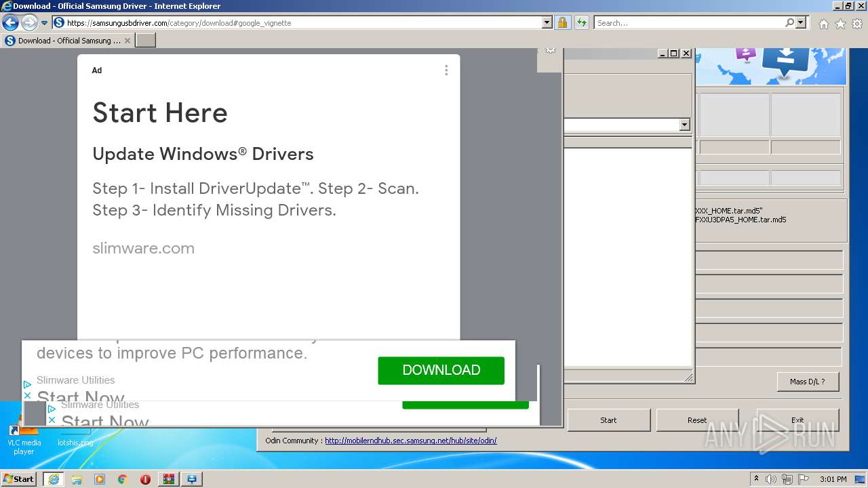Open the Odin Community mobilerndhub link
The image size is (868, 488).
point(410,441)
